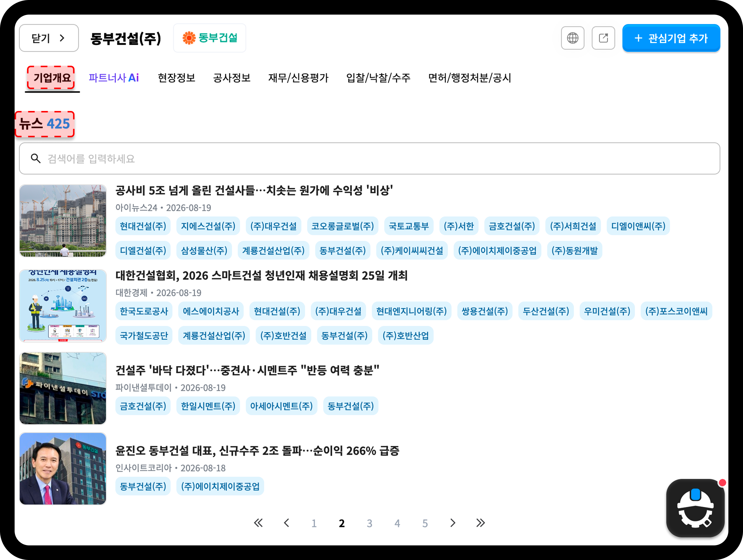Click 현대건설(주) tag in 공사비 article

coord(143,226)
